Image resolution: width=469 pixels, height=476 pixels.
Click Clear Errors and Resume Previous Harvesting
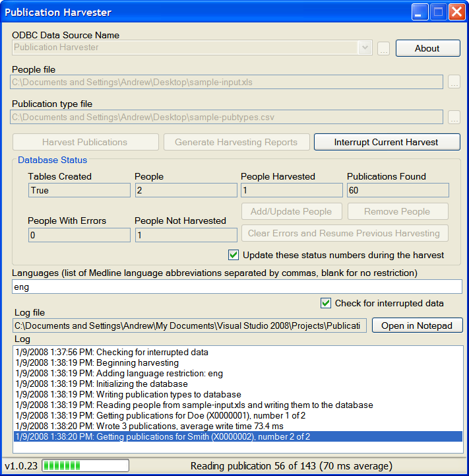coord(344,233)
